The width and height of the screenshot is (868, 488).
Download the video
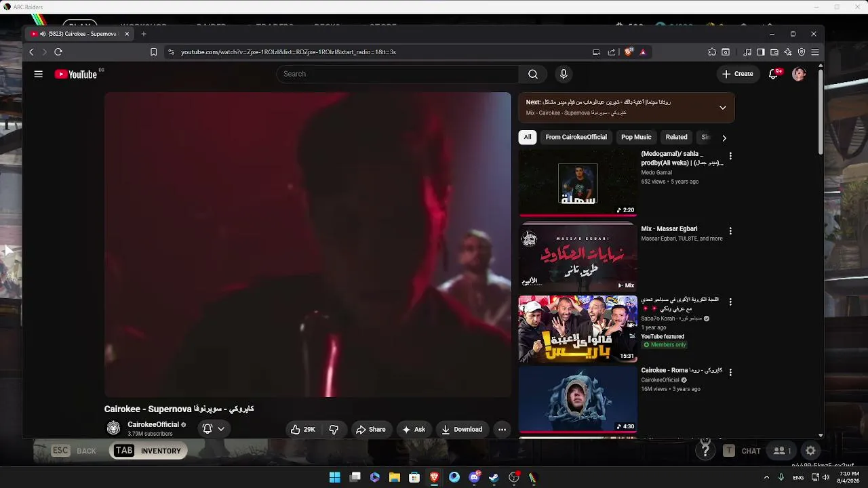pos(462,429)
